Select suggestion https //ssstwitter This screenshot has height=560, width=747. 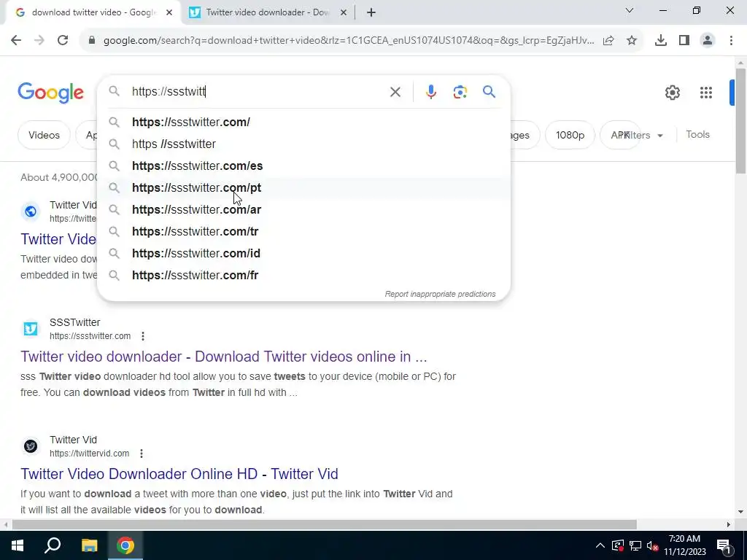(303, 144)
